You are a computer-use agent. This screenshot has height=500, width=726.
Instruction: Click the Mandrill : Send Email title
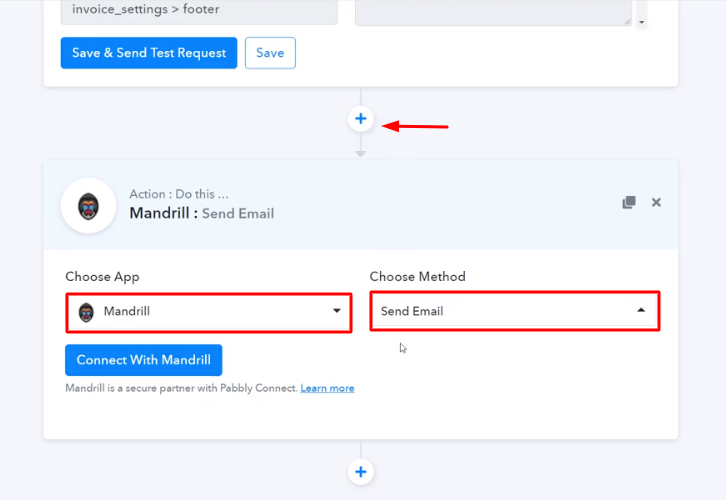click(x=202, y=213)
